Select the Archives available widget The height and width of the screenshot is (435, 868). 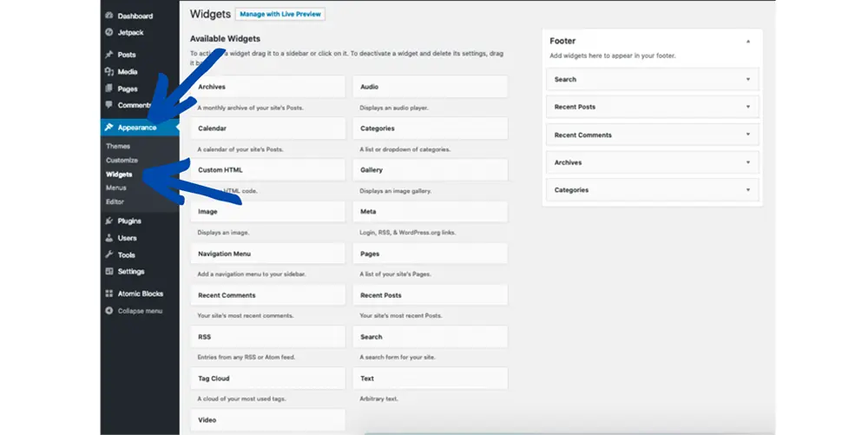coord(268,87)
